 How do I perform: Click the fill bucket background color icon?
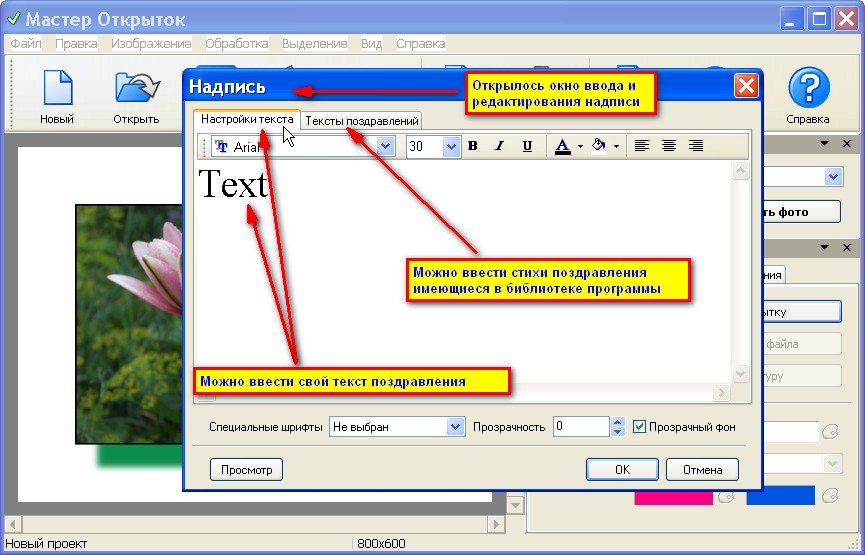599,146
